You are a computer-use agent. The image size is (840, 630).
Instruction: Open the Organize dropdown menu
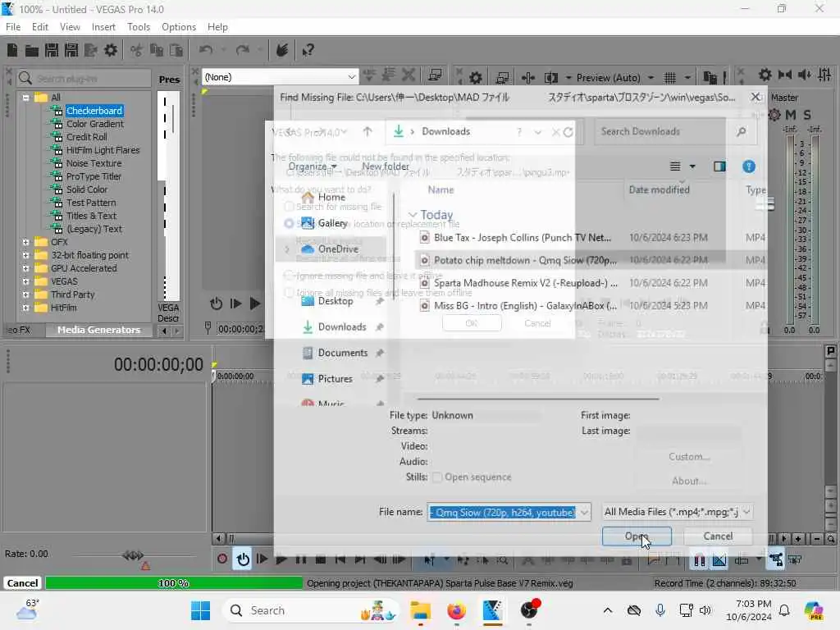pyautogui.click(x=313, y=167)
